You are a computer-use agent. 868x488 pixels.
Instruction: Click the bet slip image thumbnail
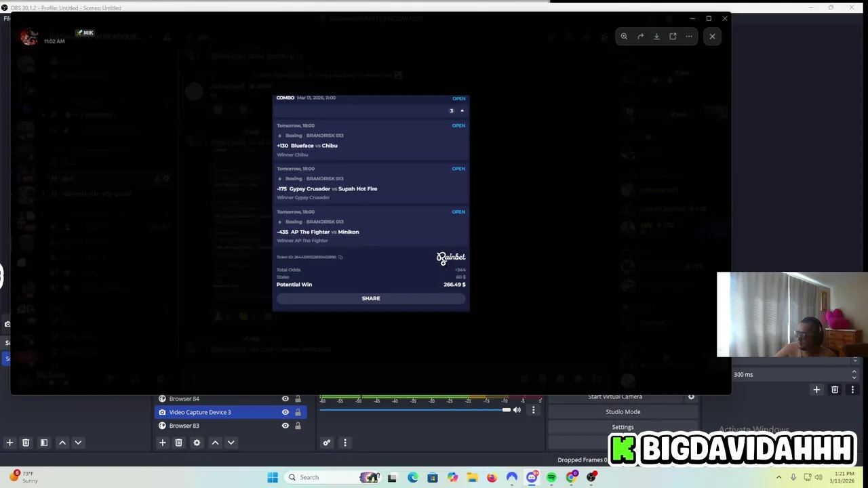pos(371,203)
